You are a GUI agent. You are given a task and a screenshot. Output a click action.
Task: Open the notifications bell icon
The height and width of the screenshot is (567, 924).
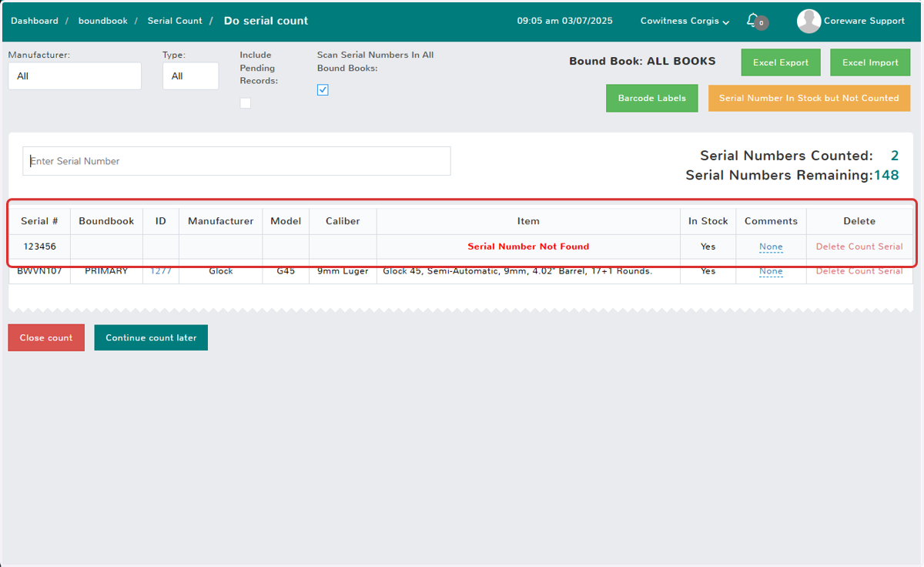point(755,21)
